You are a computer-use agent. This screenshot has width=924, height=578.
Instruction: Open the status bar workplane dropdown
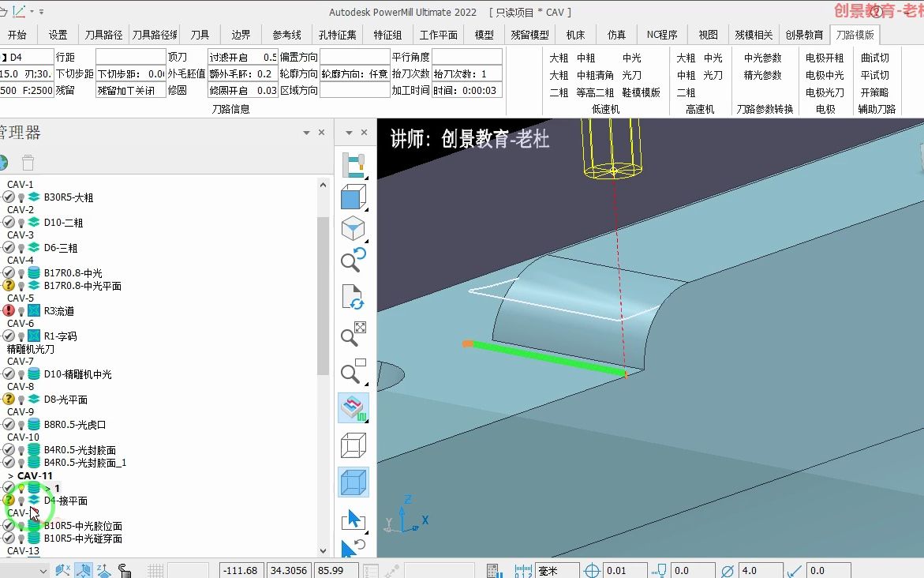43,571
